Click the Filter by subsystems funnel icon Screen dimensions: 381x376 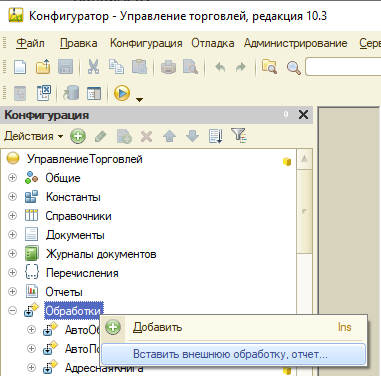tap(239, 136)
